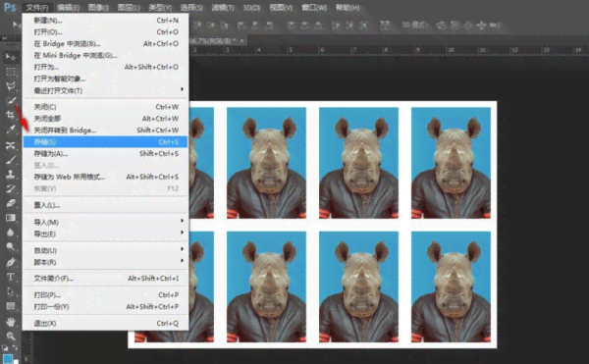This screenshot has height=364, width=589.
Task: Choose 置入(L)... menu entry
Action: pyautogui.click(x=106, y=205)
